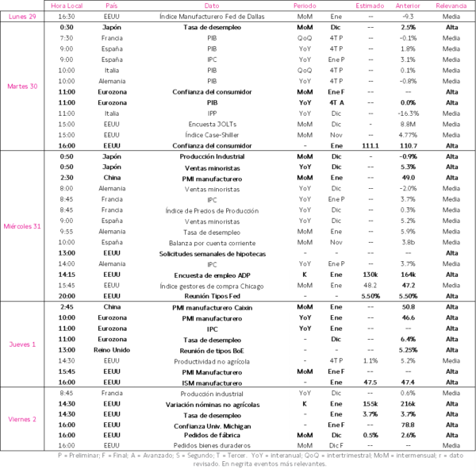Open the "Pedidos bienes duraderos" entry

pyautogui.click(x=211, y=445)
